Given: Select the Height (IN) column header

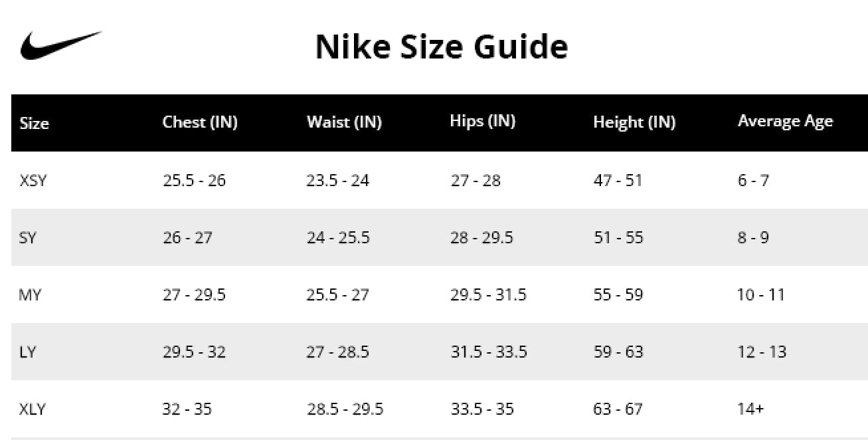Looking at the screenshot, I should [634, 122].
